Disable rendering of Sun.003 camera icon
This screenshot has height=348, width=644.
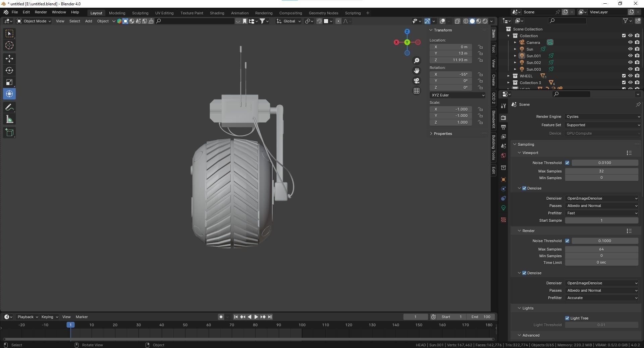pyautogui.click(x=637, y=69)
